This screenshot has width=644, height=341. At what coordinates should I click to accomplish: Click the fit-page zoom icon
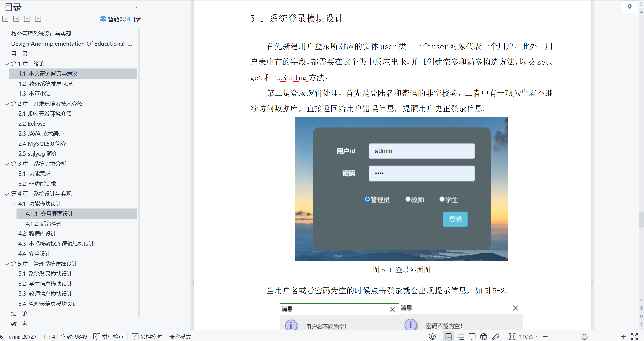pyautogui.click(x=512, y=337)
